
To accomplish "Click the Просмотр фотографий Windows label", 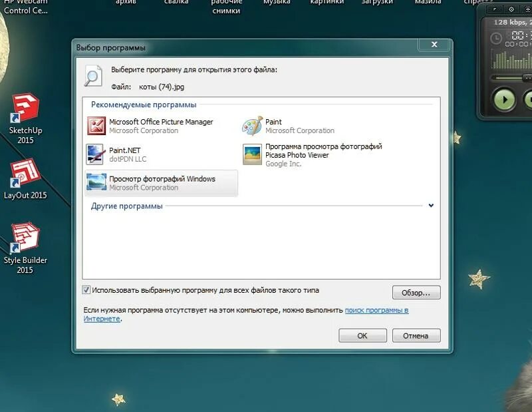I will click(x=162, y=178).
